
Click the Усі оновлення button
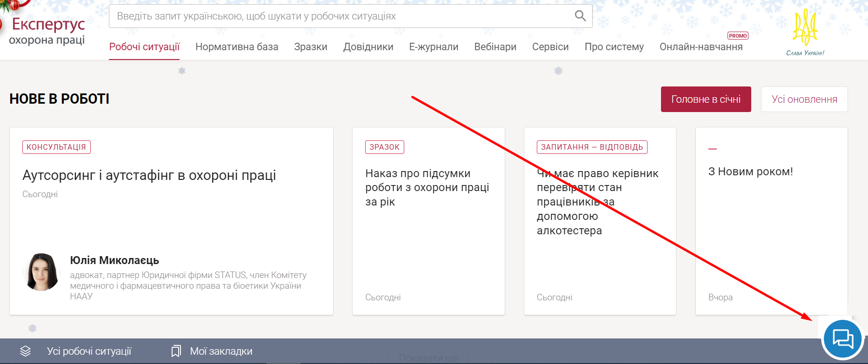point(804,99)
